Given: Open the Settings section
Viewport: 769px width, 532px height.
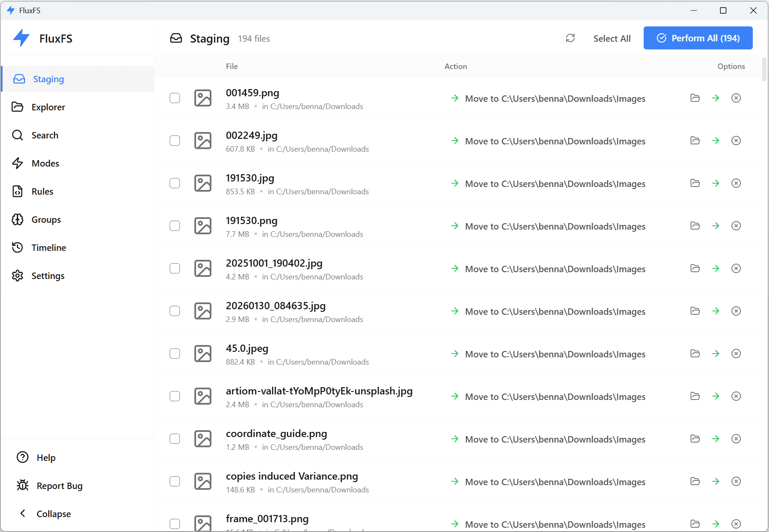Looking at the screenshot, I should 48,276.
